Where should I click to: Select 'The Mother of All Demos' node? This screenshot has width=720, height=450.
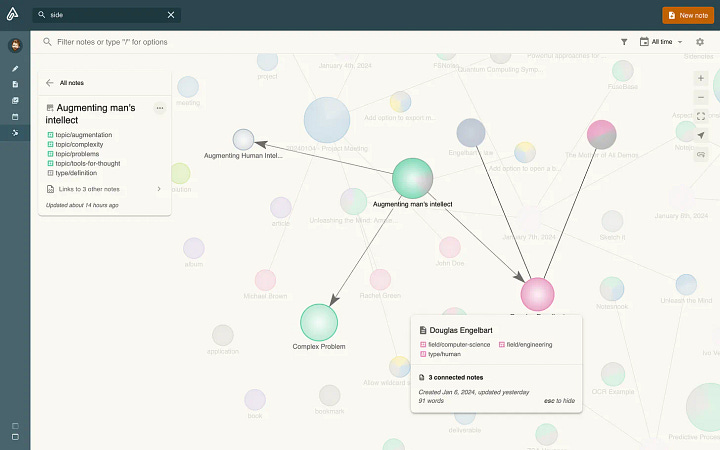[602, 135]
